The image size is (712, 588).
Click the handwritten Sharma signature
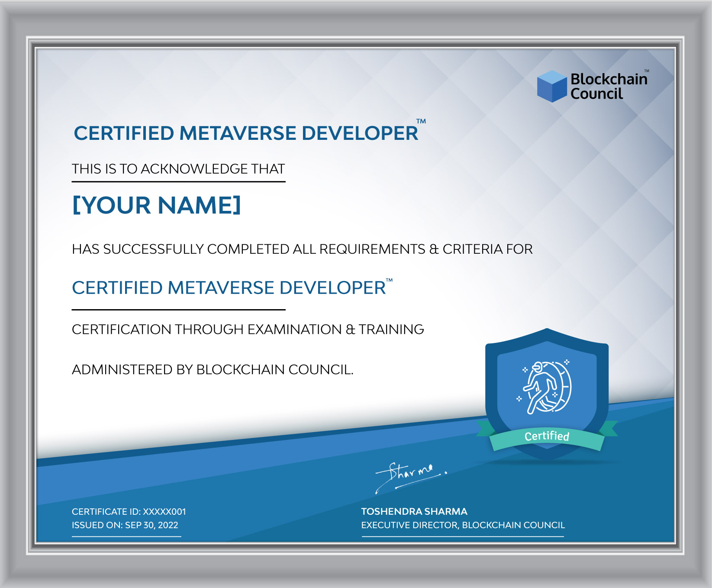[410, 478]
